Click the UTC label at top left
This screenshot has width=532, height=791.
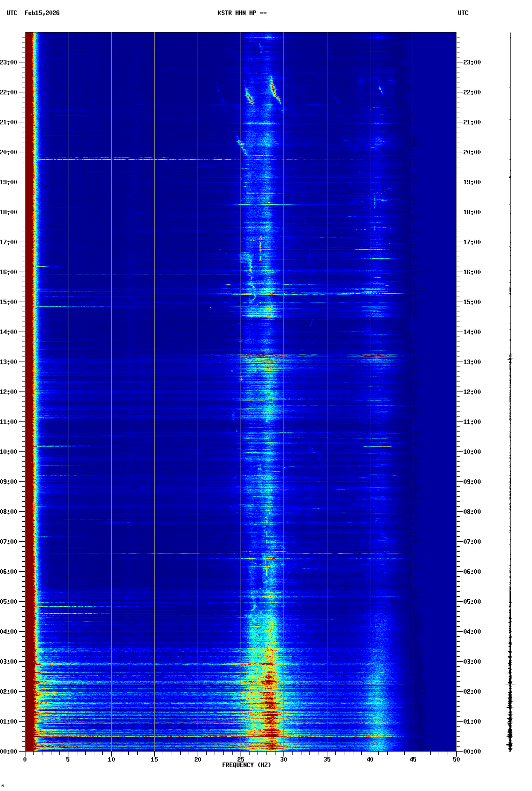(x=11, y=13)
